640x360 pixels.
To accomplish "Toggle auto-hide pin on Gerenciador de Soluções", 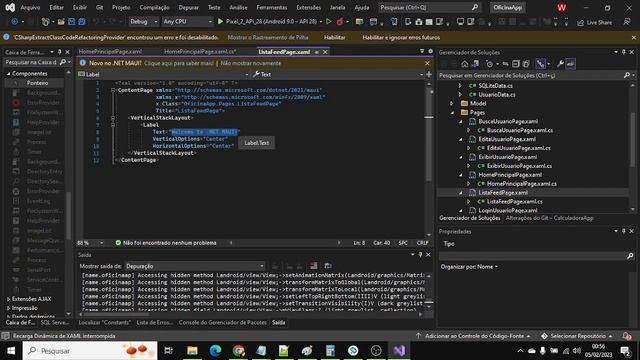I will click(x=624, y=52).
